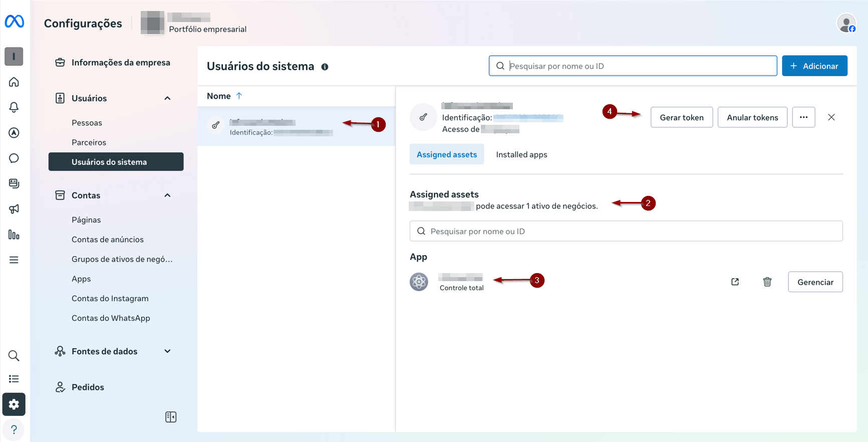Open the three-dots more options menu
The width and height of the screenshot is (868, 442).
(803, 117)
